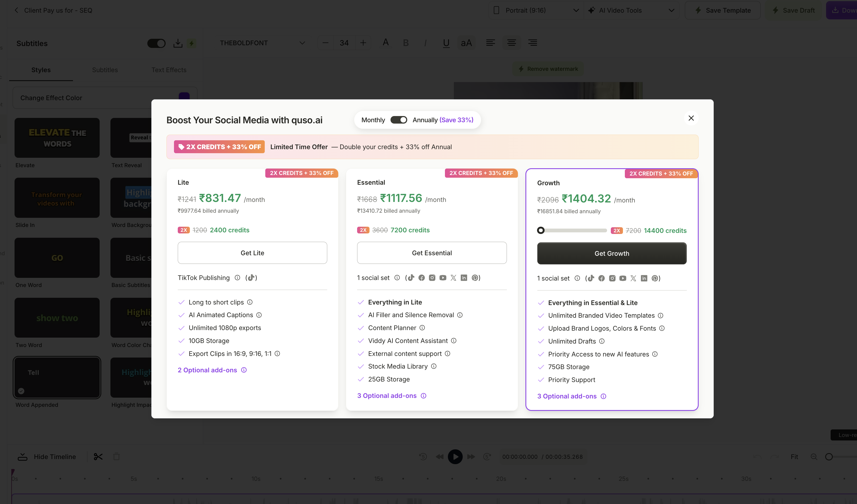Select the Two Word subtitle style
Viewport: 857px width, 504px height.
point(57,317)
